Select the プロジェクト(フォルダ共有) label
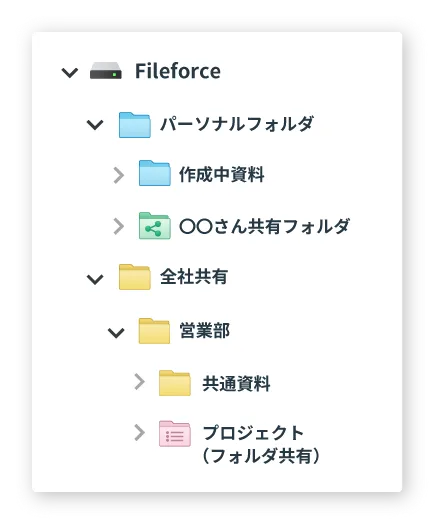 (x=261, y=445)
